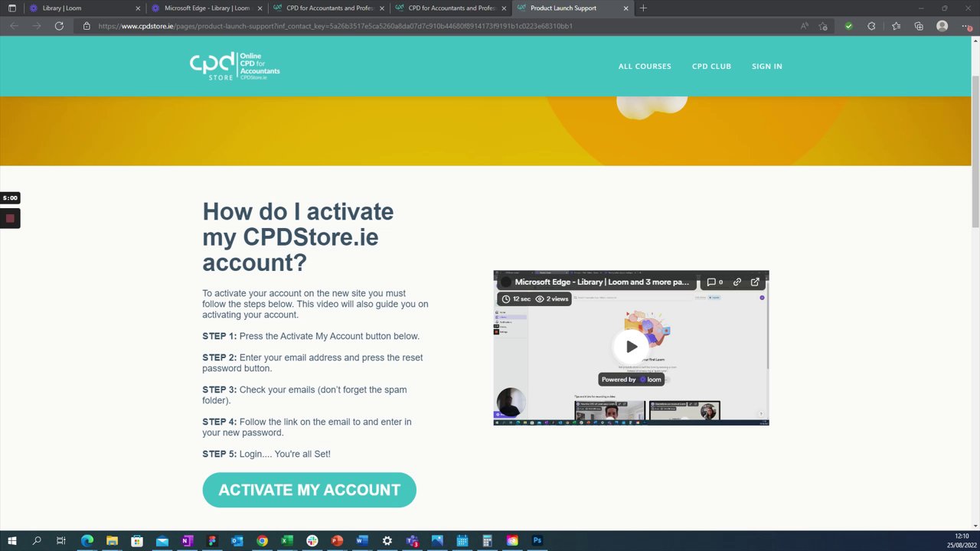Viewport: 980px width, 551px height.
Task: Open Windows taskbar search
Action: tap(37, 540)
